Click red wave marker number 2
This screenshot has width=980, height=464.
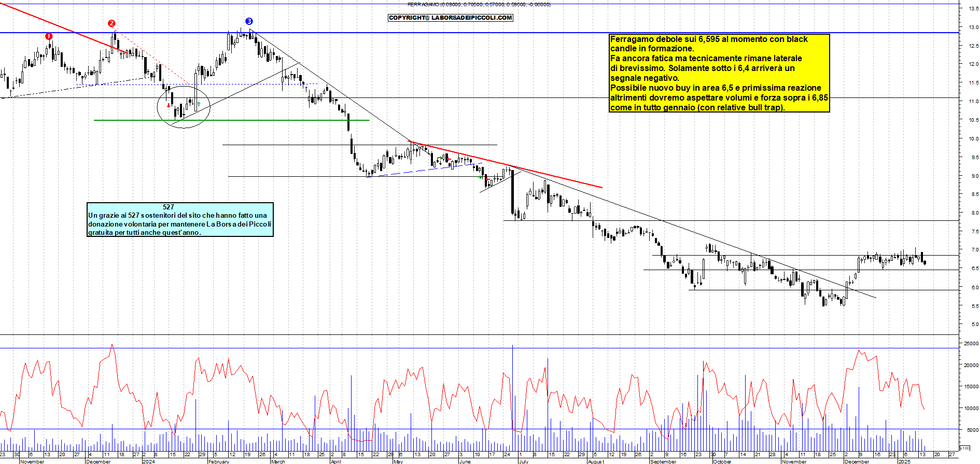point(111,23)
